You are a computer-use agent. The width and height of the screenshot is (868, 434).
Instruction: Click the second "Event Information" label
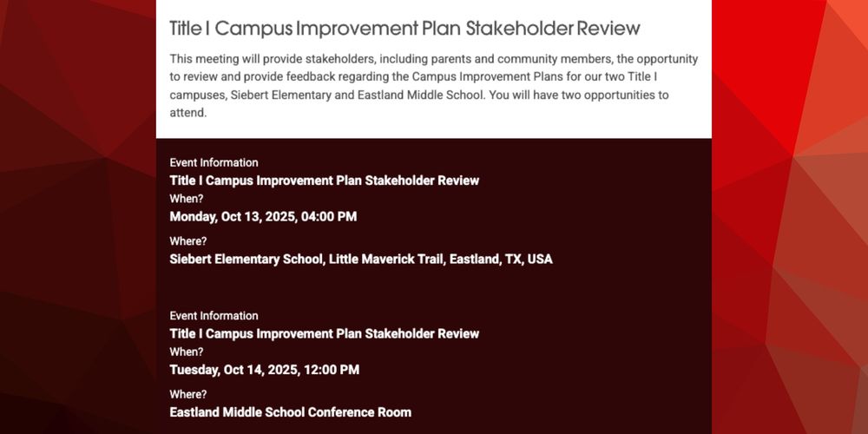[x=214, y=316]
